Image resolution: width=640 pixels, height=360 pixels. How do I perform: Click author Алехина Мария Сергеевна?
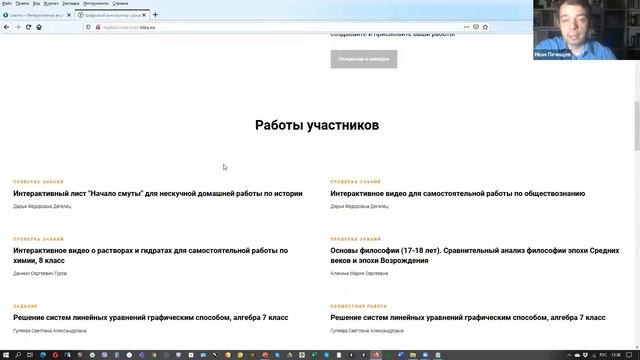[x=359, y=273]
